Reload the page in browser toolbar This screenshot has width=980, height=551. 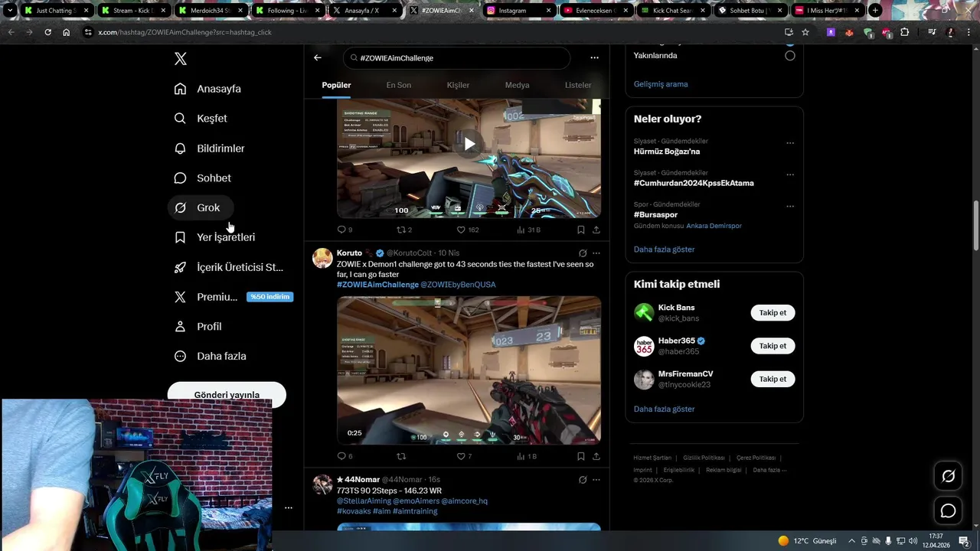pos(47,32)
